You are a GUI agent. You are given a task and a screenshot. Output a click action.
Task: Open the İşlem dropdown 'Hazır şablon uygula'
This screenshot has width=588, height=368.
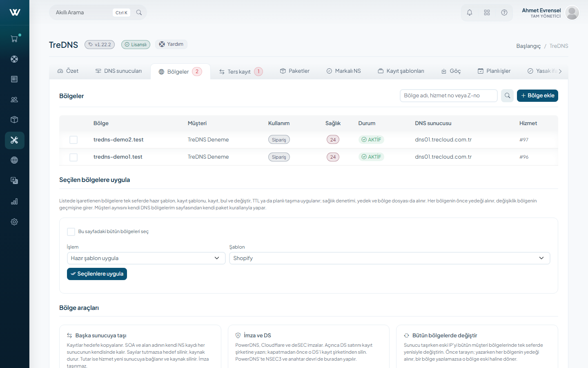pyautogui.click(x=146, y=258)
